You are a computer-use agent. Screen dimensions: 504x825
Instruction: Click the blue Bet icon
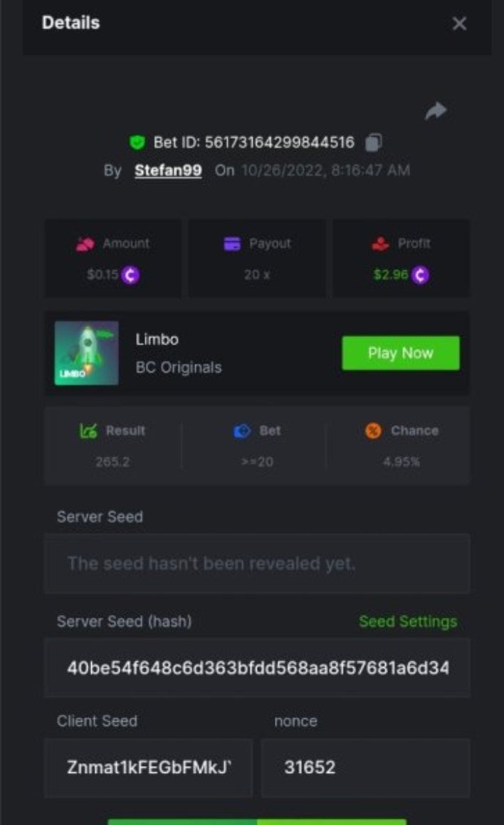click(242, 431)
